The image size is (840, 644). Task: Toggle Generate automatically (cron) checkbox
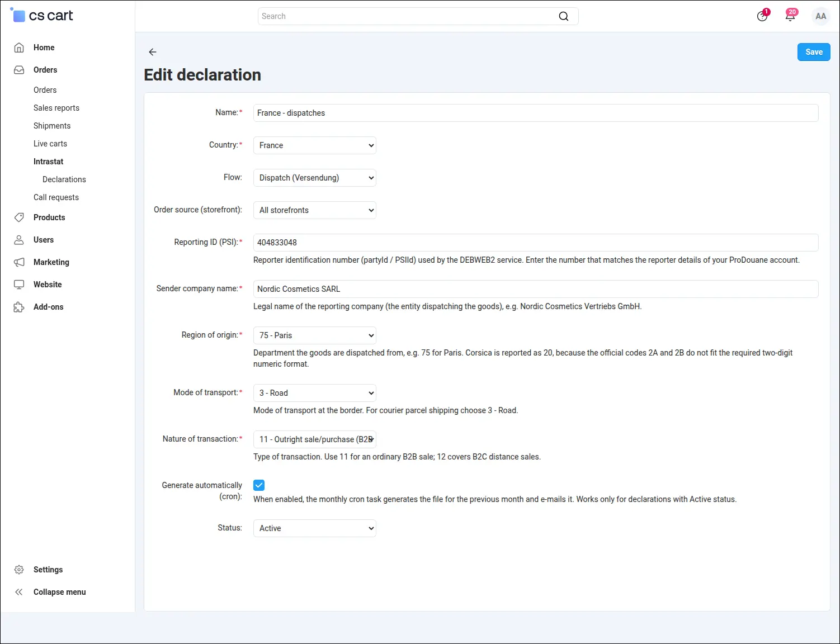pyautogui.click(x=259, y=485)
